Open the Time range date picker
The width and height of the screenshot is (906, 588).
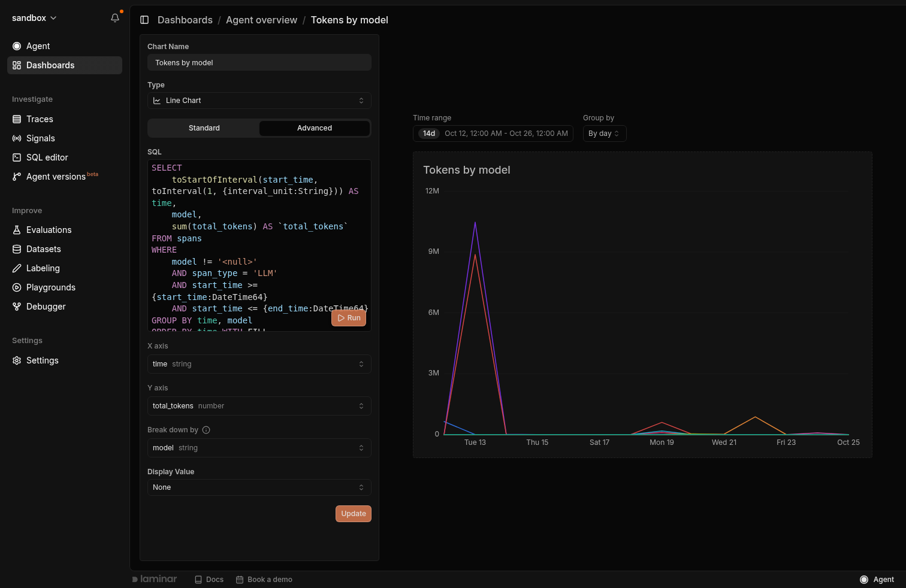(493, 134)
